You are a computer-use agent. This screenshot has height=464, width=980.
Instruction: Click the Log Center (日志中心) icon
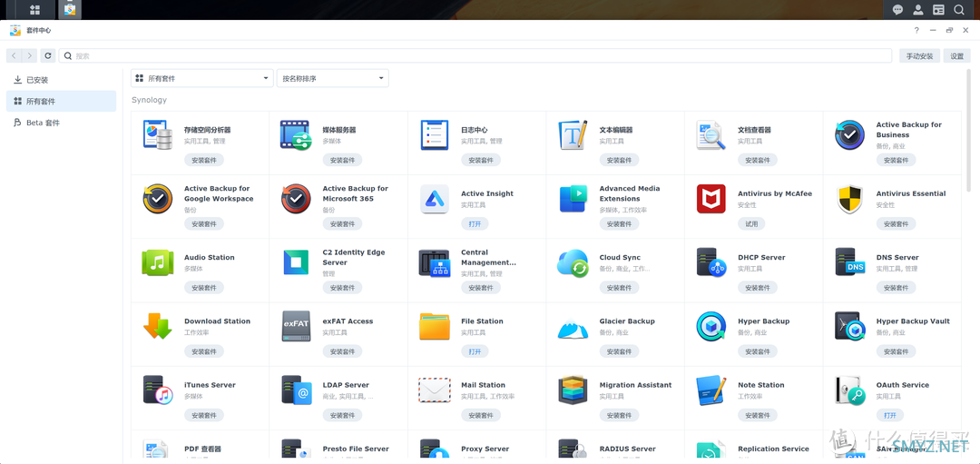(435, 135)
